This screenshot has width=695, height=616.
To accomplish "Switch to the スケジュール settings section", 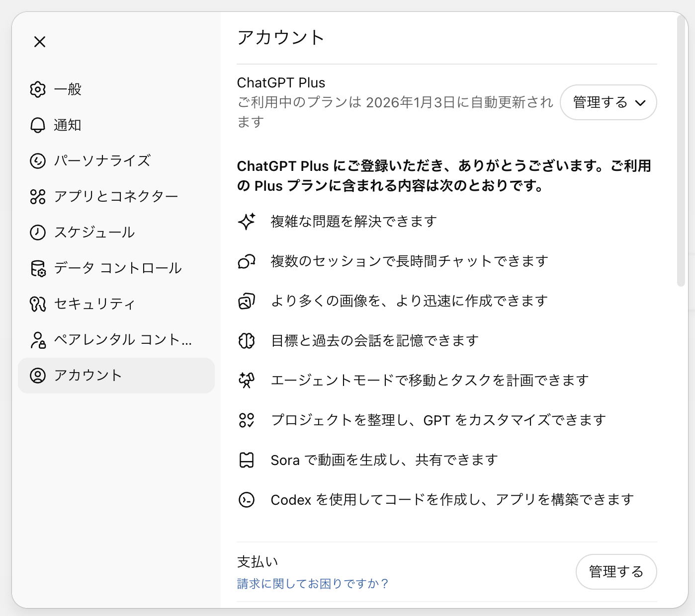I will (x=94, y=232).
